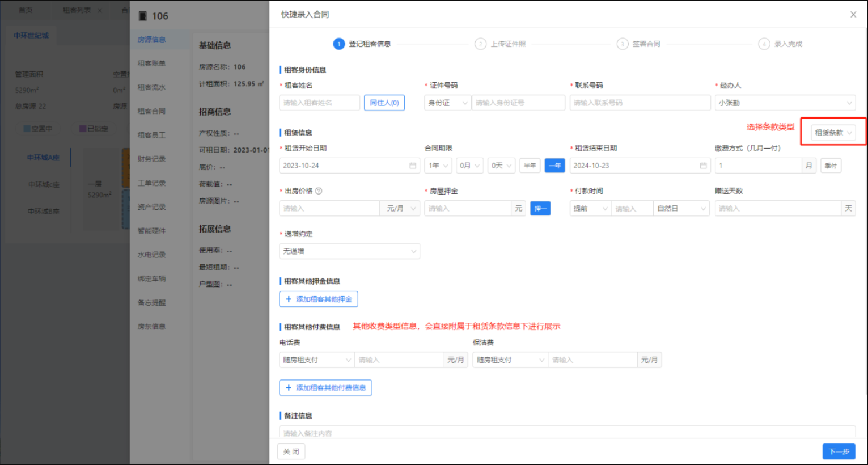Click plus icon on 添加租客其他押金 button
This screenshot has width=868, height=465.
coord(289,299)
